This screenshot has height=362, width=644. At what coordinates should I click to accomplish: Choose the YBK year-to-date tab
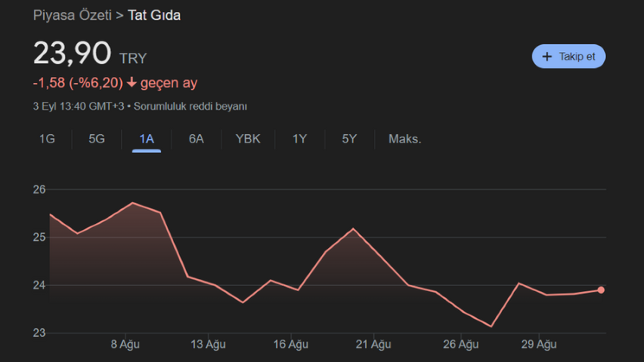point(248,139)
